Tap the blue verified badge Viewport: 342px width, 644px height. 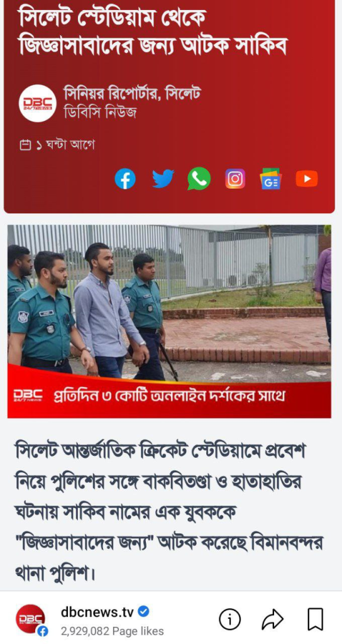click(143, 612)
